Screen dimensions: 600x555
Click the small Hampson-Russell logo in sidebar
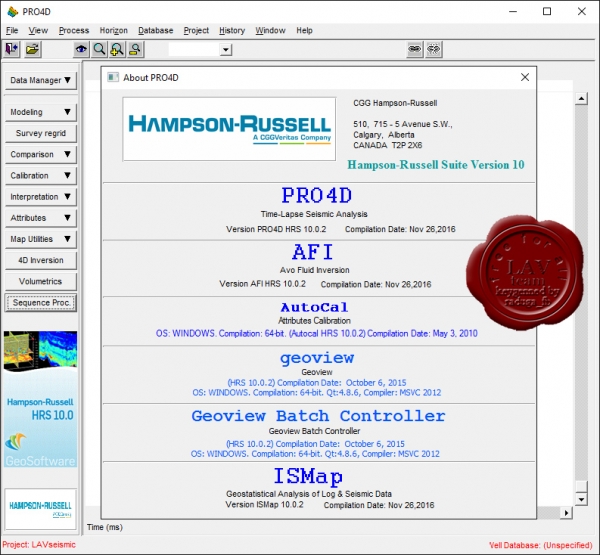pyautogui.click(x=40, y=509)
